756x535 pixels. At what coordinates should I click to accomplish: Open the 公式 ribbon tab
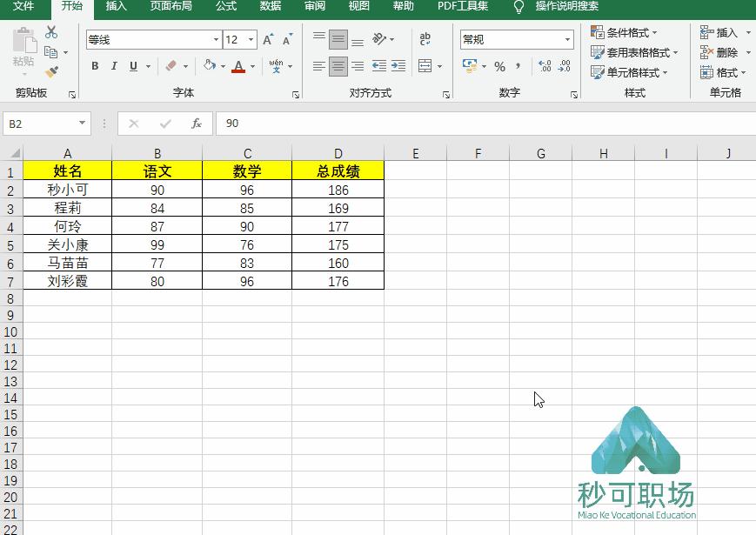click(x=225, y=8)
